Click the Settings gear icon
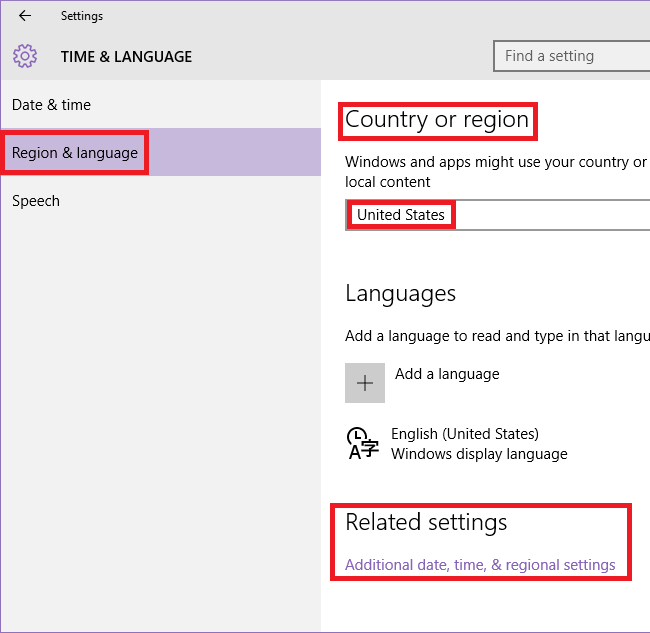 pos(25,56)
